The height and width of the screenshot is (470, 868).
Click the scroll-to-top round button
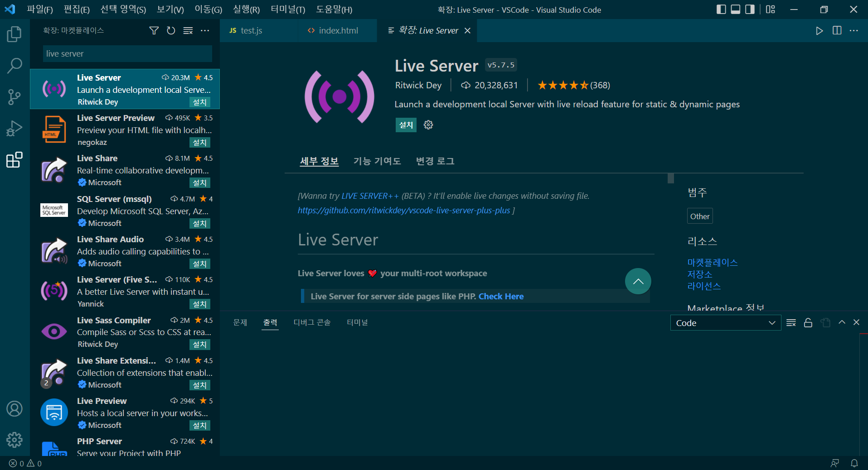click(x=638, y=281)
